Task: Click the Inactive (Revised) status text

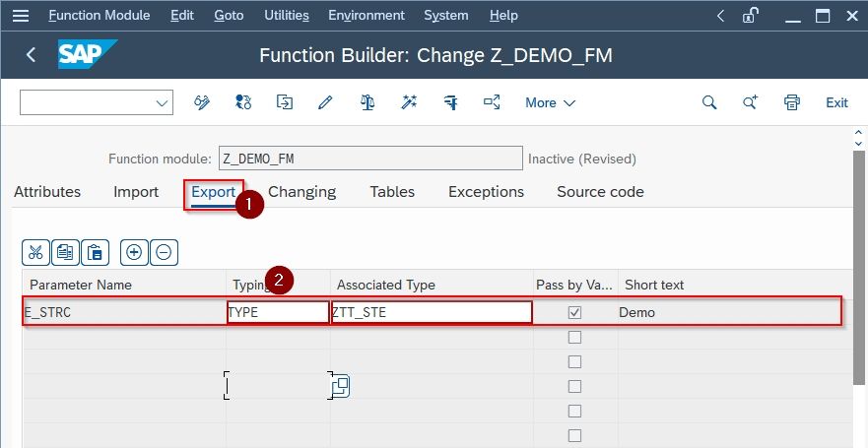Action: pyautogui.click(x=582, y=159)
